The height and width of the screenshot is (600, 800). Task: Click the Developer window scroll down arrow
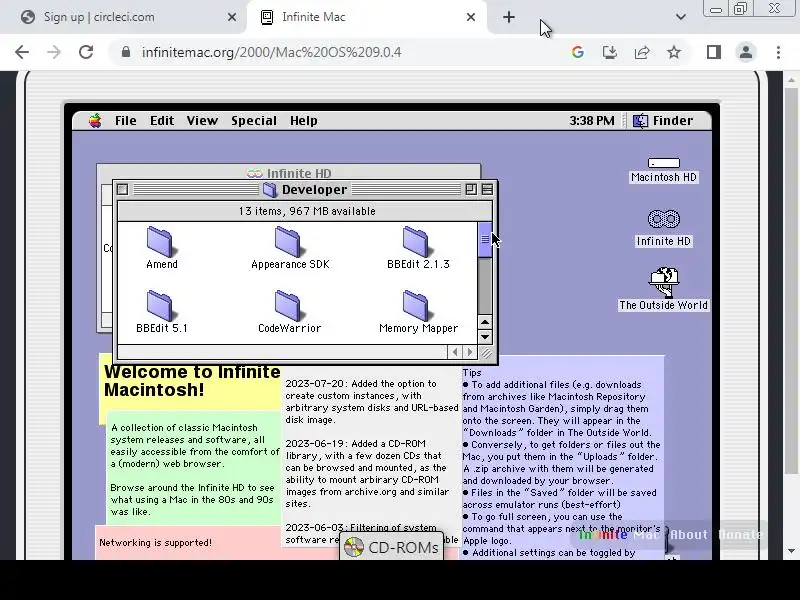tap(485, 337)
